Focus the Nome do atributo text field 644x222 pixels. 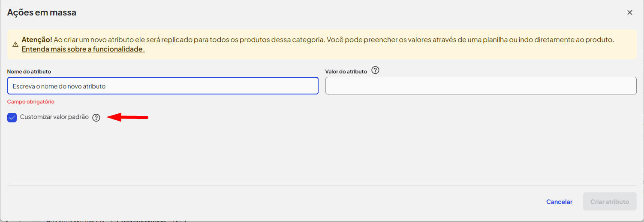163,86
